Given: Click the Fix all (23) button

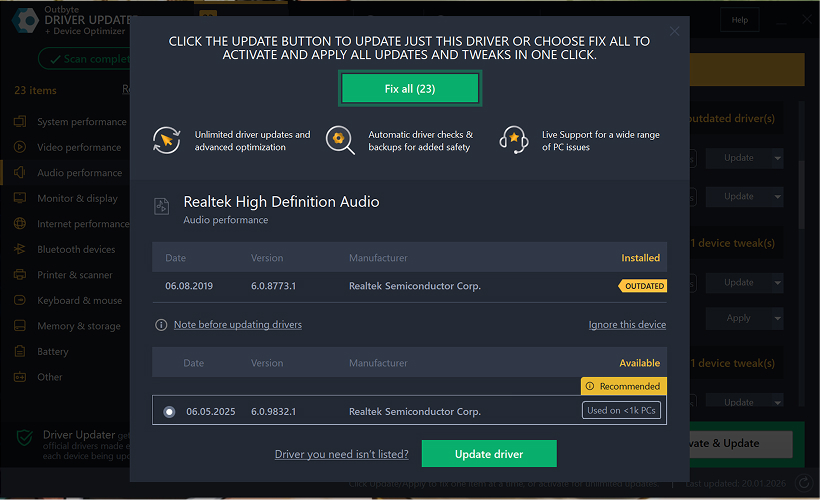Looking at the screenshot, I should click(x=410, y=89).
